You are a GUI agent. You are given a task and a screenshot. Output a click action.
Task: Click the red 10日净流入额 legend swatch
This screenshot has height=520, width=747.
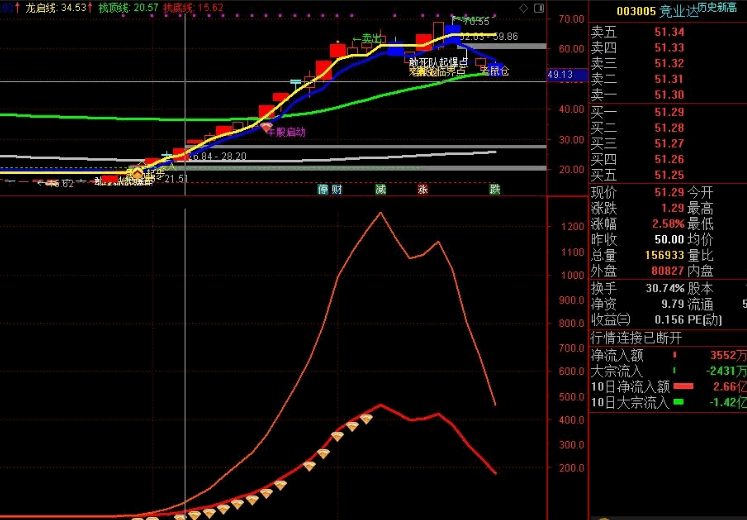point(683,386)
